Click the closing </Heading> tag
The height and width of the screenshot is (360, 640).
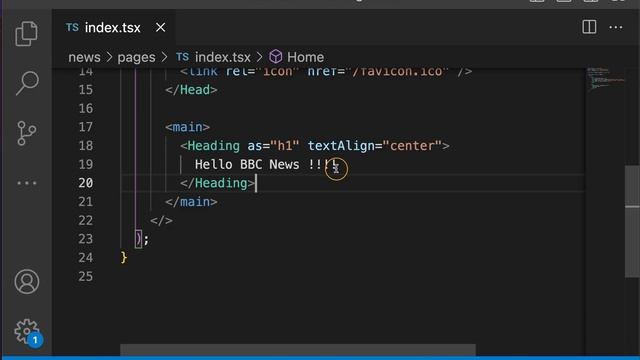[218, 183]
